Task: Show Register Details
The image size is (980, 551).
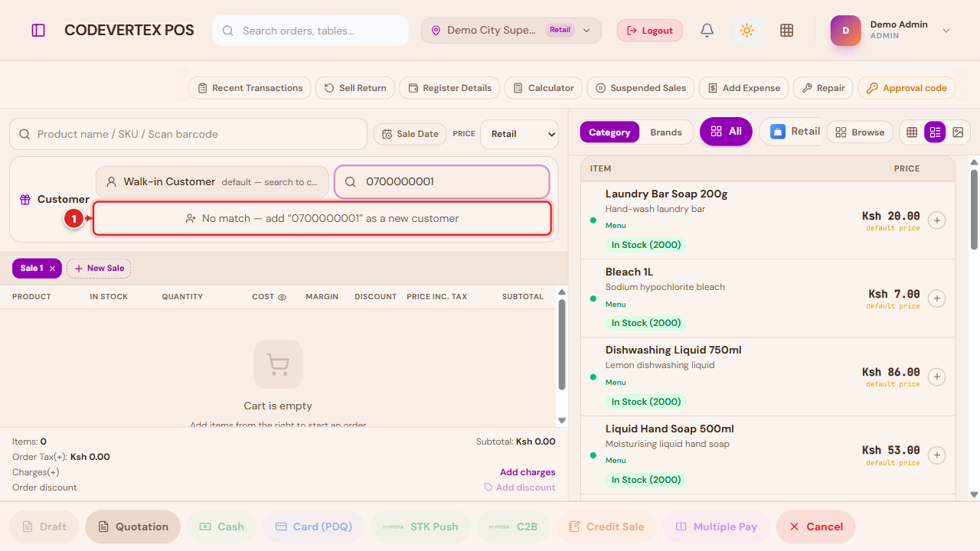Action: click(x=449, y=88)
